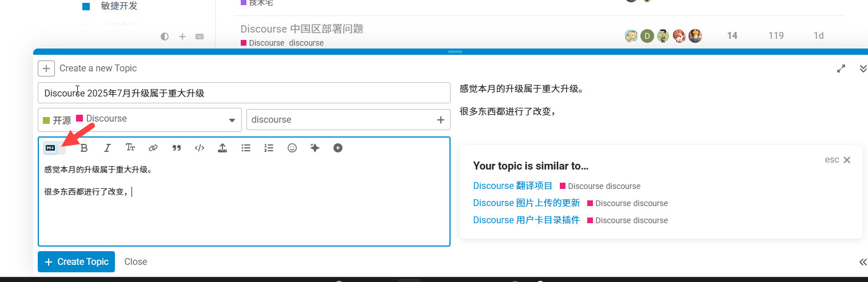Apply italic formatting in the composer
The image size is (868, 282).
coord(107,148)
